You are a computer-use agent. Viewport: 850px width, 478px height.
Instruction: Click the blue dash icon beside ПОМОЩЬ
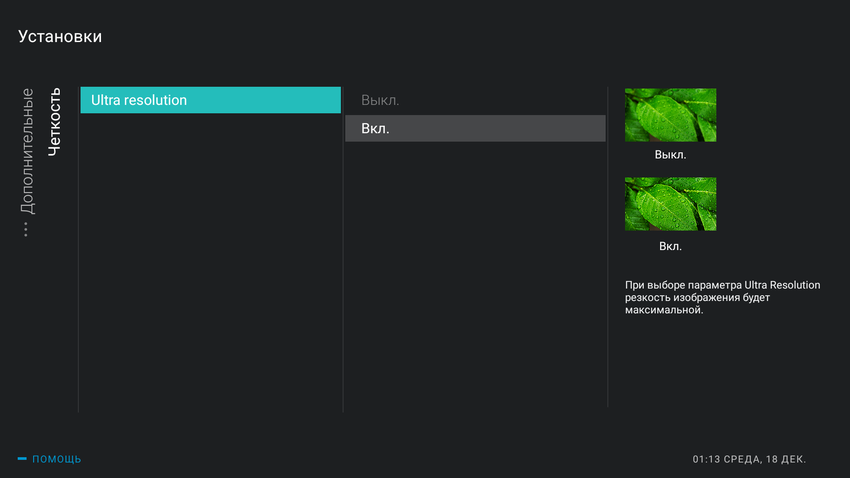(x=22, y=459)
